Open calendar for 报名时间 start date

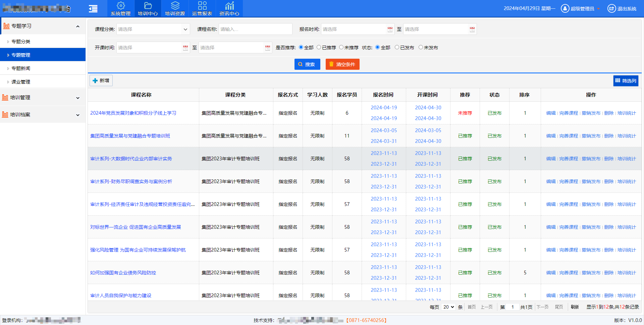[x=390, y=29]
